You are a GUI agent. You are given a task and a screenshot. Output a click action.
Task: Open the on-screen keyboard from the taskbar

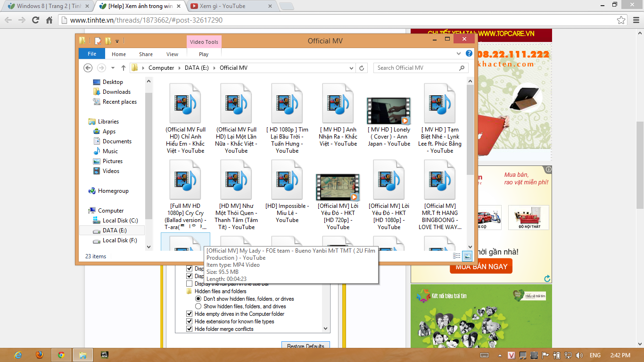[484, 355]
